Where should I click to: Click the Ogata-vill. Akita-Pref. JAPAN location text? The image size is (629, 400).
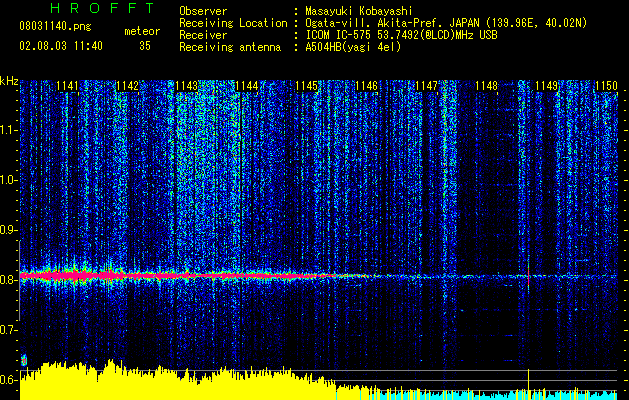click(x=446, y=23)
